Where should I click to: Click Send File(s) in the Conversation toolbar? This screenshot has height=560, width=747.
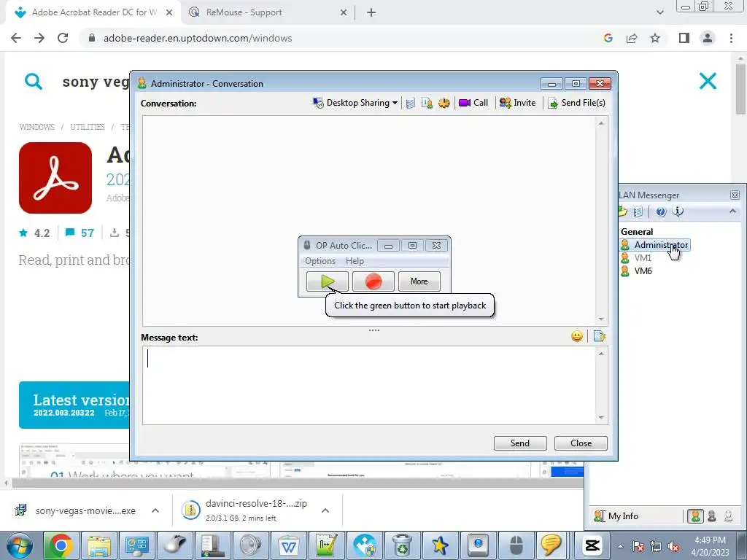[x=576, y=103]
